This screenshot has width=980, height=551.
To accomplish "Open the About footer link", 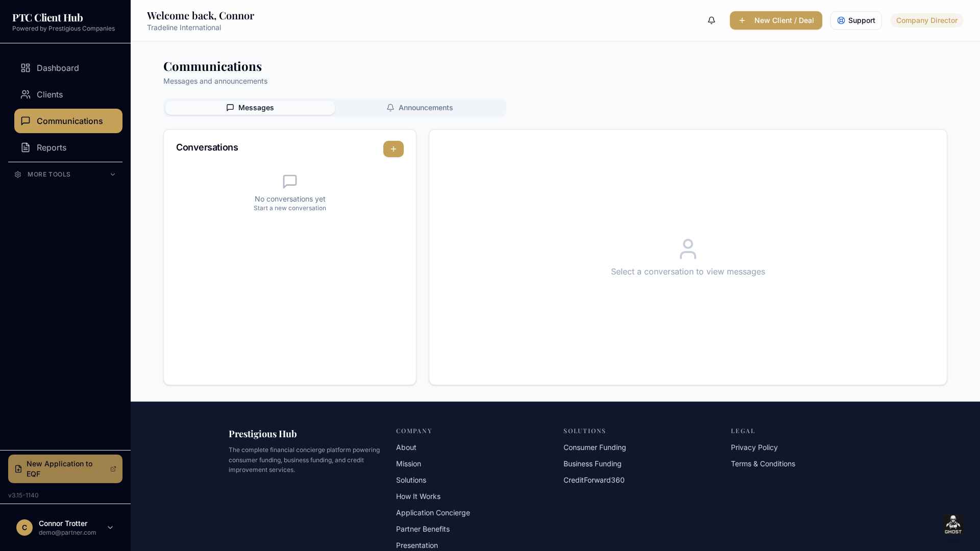I will (406, 447).
